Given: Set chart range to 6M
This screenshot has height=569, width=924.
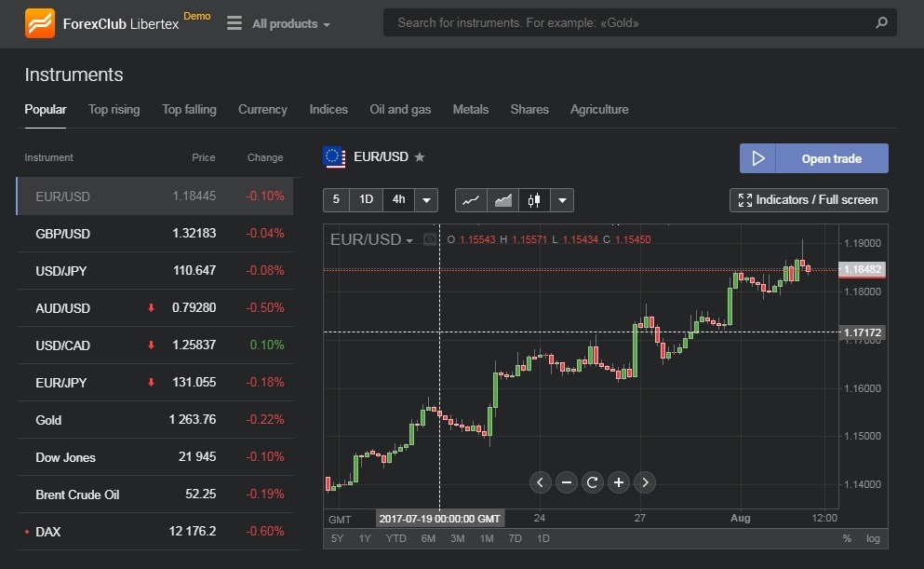Looking at the screenshot, I should point(428,538).
